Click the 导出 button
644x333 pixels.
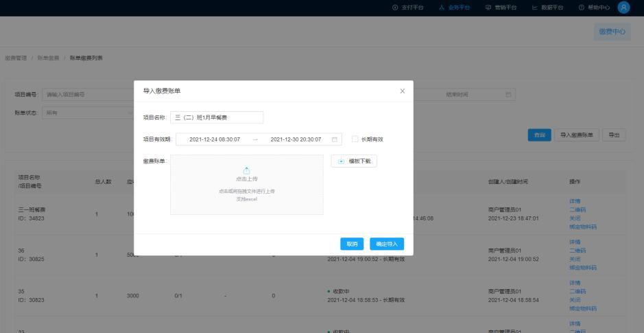614,135
